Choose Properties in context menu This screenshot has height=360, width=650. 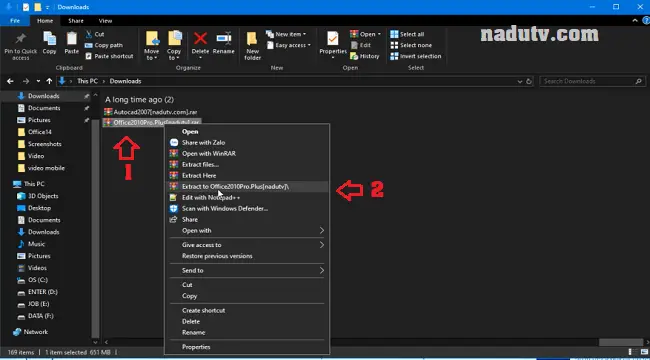[x=247, y=347]
